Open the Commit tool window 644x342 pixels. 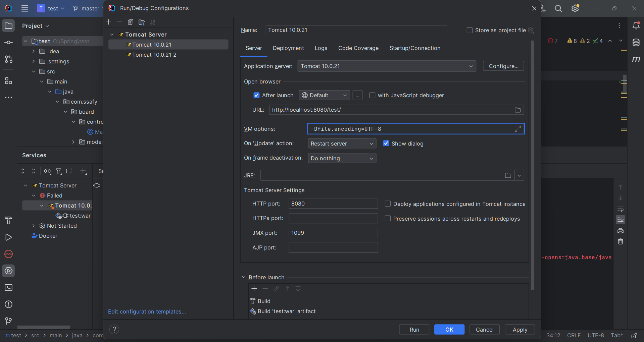tap(9, 43)
